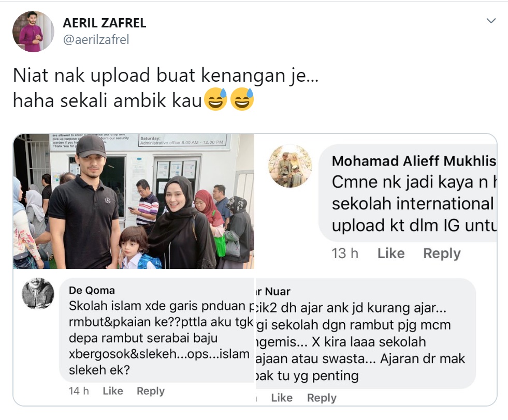
Task: Open Mohamad Alieff Mukhlis's avatar
Action: pos(290,166)
